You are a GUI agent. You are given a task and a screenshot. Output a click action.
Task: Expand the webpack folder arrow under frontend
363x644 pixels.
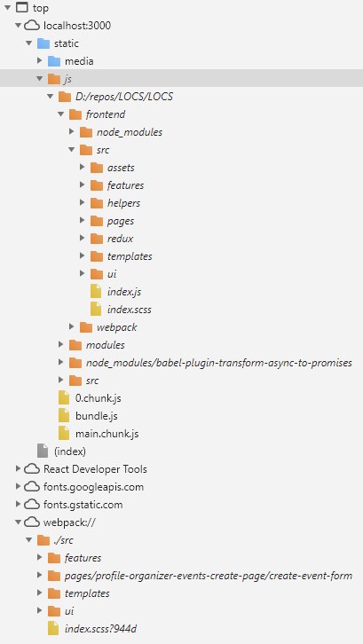pos(72,327)
